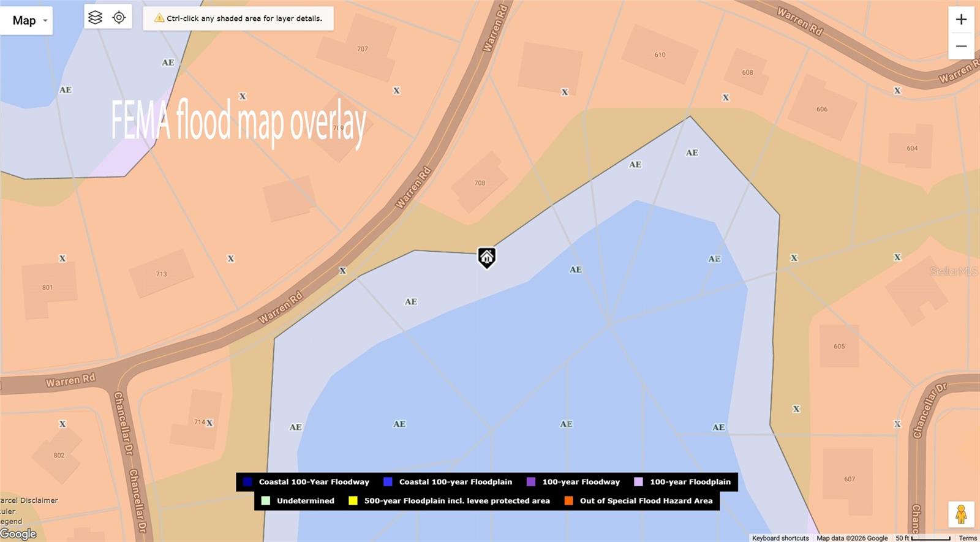Click the warning triangle icon in the tip

click(159, 18)
